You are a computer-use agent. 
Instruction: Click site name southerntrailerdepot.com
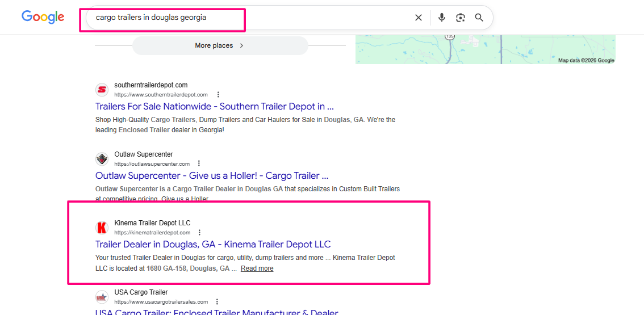[151, 85]
